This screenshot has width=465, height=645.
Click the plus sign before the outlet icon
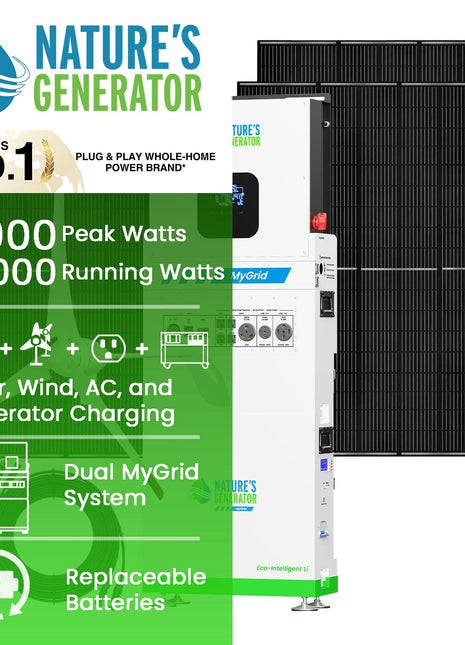pyautogui.click(x=72, y=348)
